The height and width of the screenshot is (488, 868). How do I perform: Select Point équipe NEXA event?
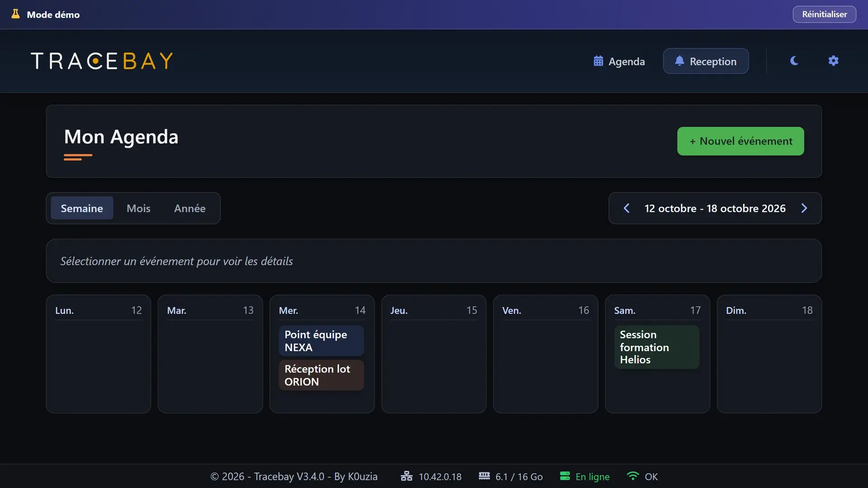(x=321, y=341)
